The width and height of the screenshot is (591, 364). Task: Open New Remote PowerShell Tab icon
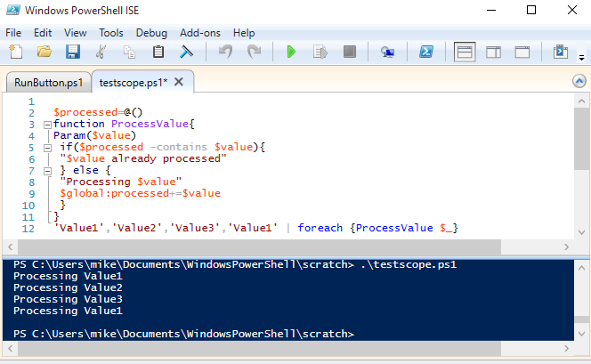click(387, 52)
